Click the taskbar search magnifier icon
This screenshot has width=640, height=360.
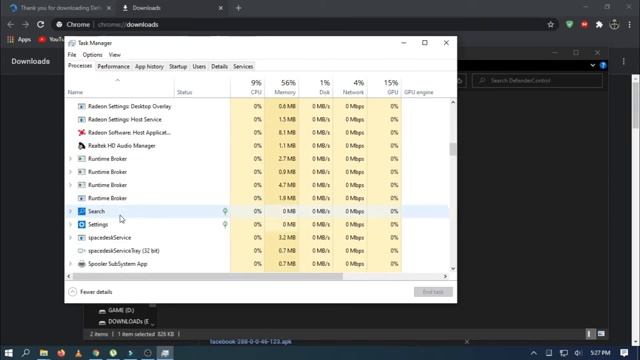click(26, 353)
